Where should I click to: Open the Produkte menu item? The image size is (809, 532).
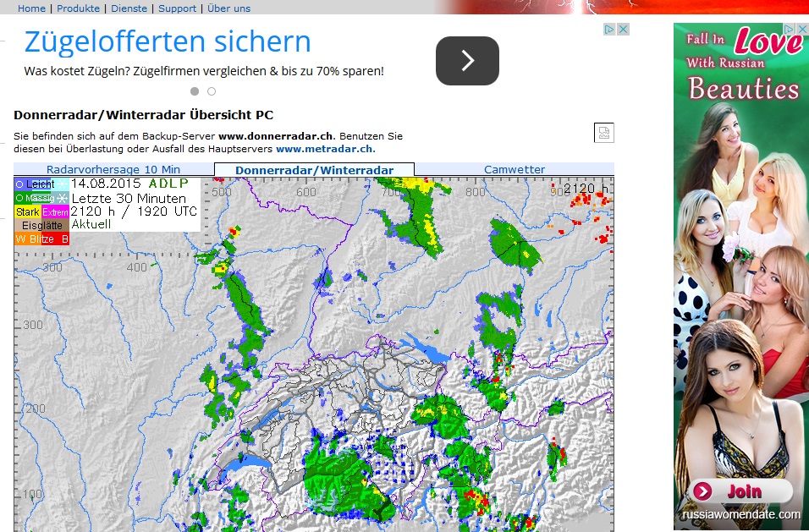point(78,8)
